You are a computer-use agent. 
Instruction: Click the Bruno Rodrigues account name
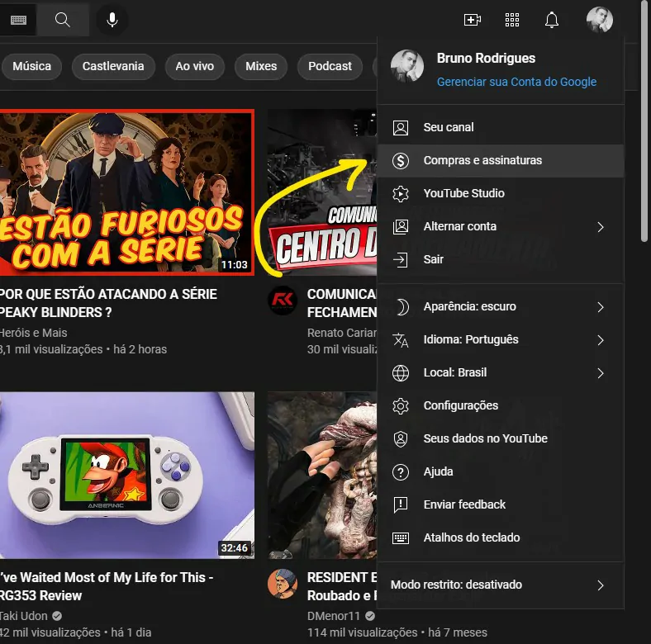pyautogui.click(x=486, y=59)
